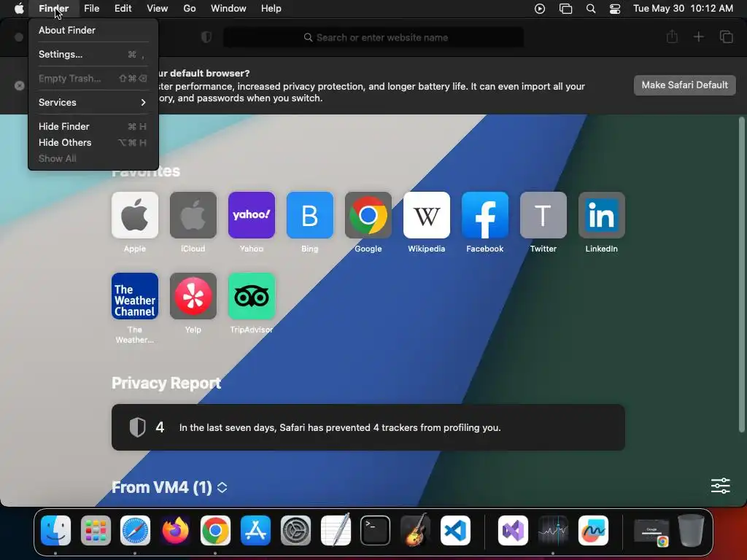Open a new tab with plus icon
Screen dimensions: 747x560
[698, 36]
